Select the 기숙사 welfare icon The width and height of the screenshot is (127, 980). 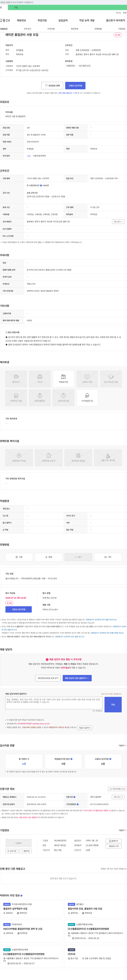click(x=40, y=379)
